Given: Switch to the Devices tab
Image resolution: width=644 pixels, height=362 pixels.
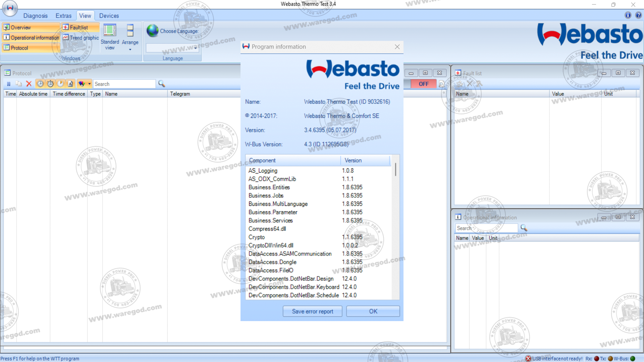Looking at the screenshot, I should [x=109, y=16].
